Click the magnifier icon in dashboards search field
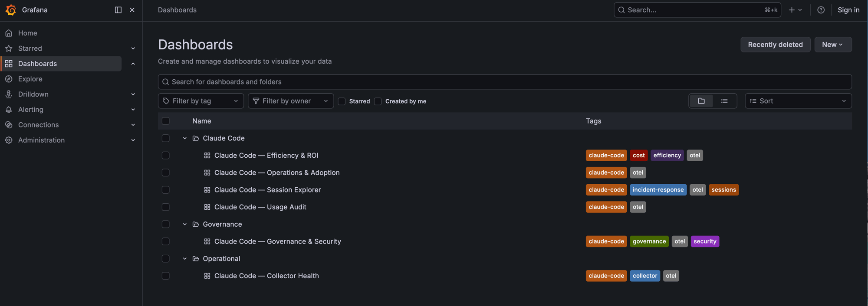 [x=165, y=82]
